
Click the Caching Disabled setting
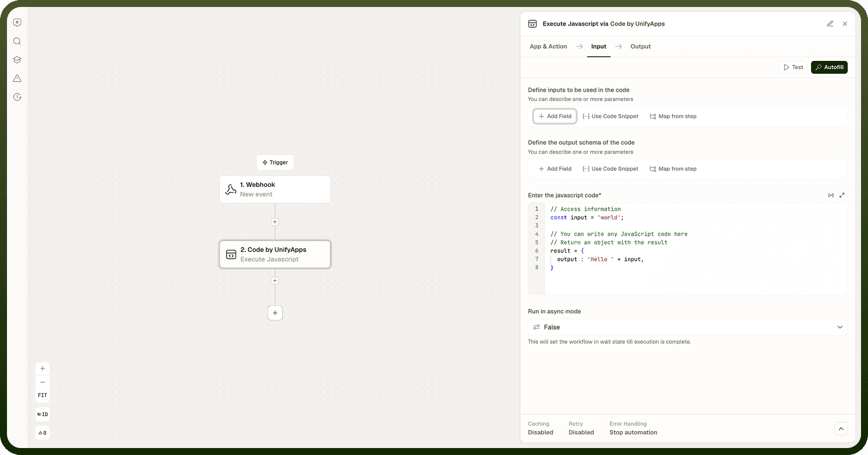(x=540, y=428)
